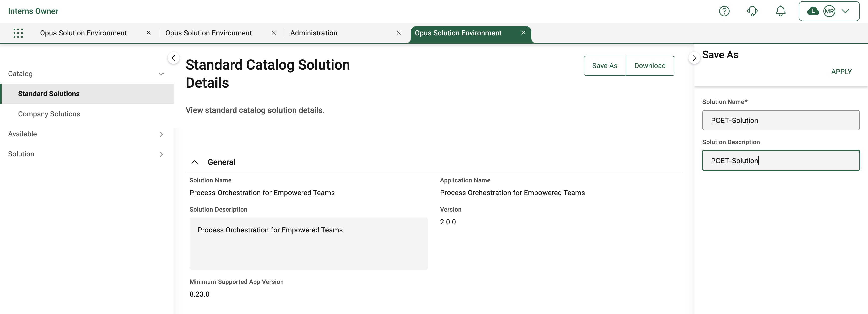This screenshot has width=868, height=314.
Task: Click the Solution Name value in General
Action: coord(262,193)
